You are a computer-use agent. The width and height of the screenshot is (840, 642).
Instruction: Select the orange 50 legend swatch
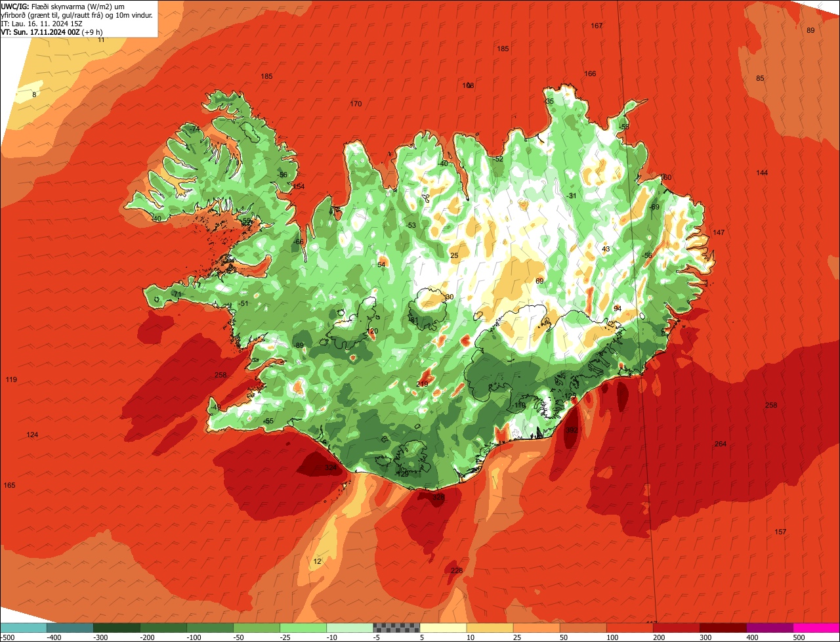[583, 628]
